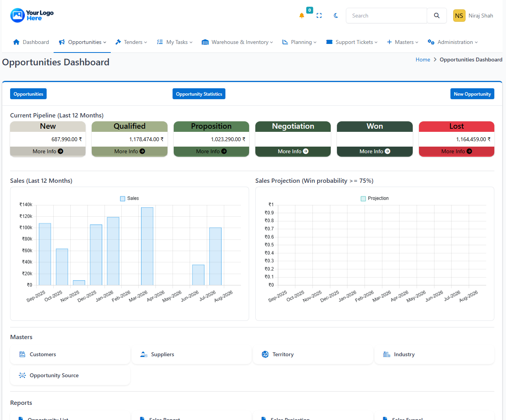Click the Customers master icon
Viewport: 506px width, 420px height.
pyautogui.click(x=23, y=354)
